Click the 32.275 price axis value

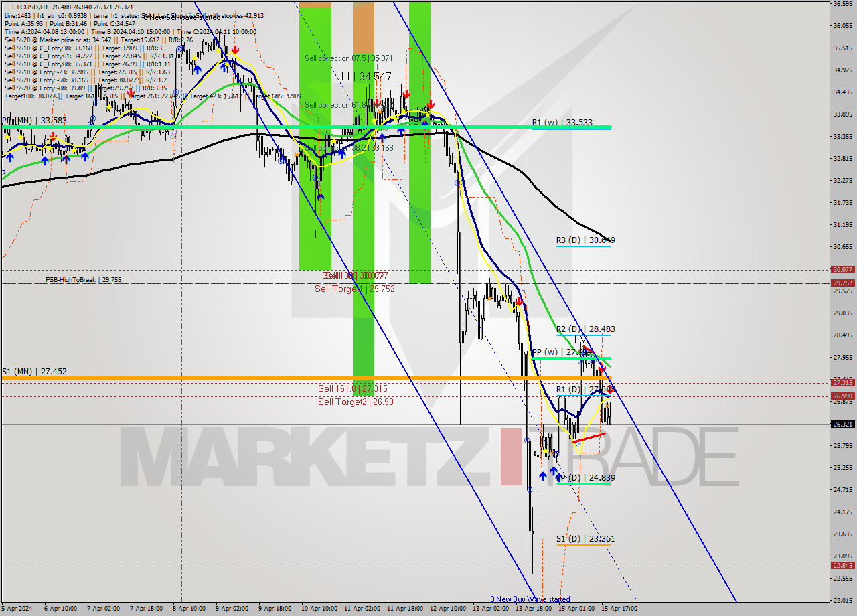click(842, 180)
